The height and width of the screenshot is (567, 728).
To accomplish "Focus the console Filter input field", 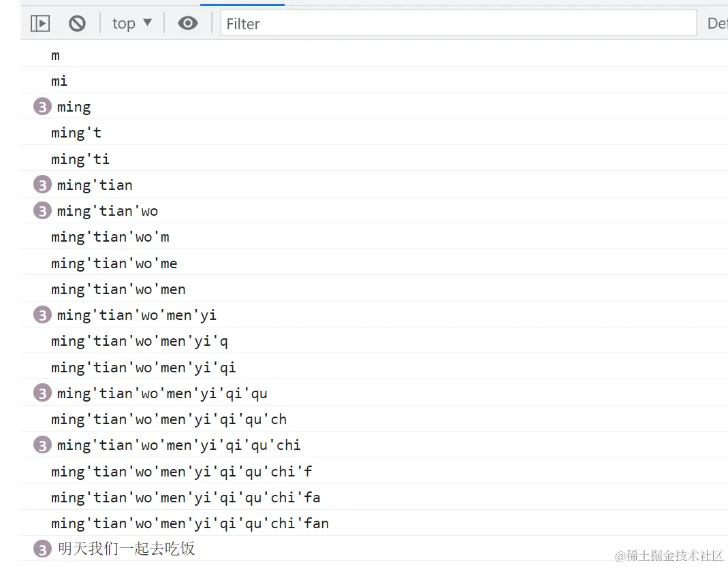I will pyautogui.click(x=458, y=23).
